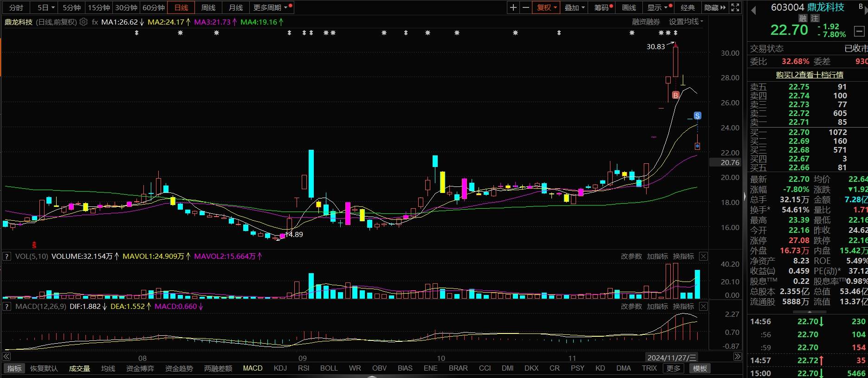This screenshot has height=378, width=868.
Task: Select the TRIX indicator tab
Action: coord(649,368)
